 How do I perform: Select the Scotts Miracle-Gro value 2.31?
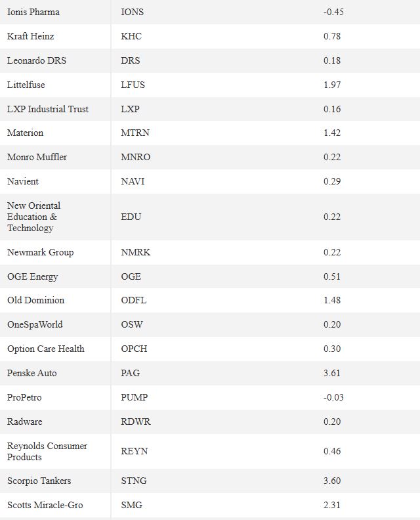(x=332, y=505)
